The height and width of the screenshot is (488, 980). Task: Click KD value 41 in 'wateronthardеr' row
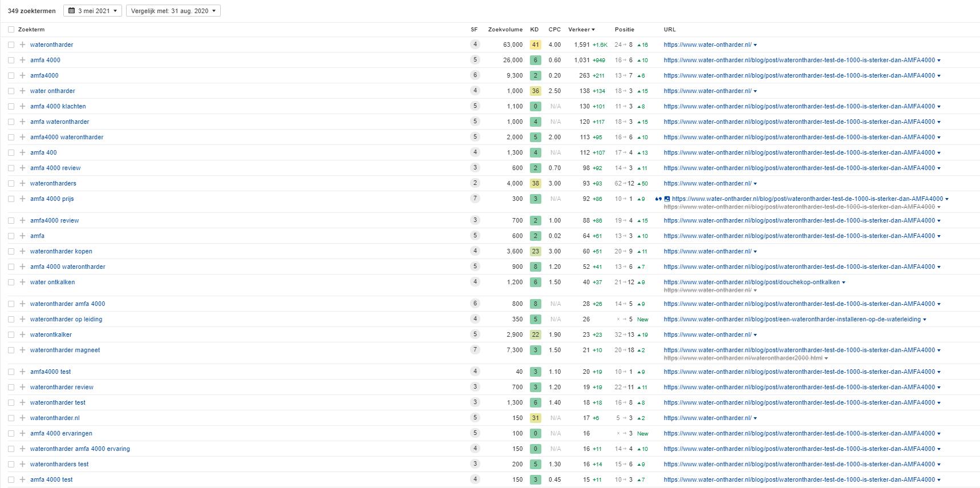[x=535, y=45]
